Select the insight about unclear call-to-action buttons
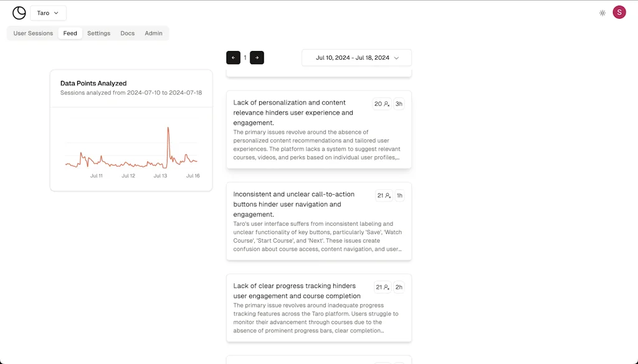 pyautogui.click(x=318, y=221)
